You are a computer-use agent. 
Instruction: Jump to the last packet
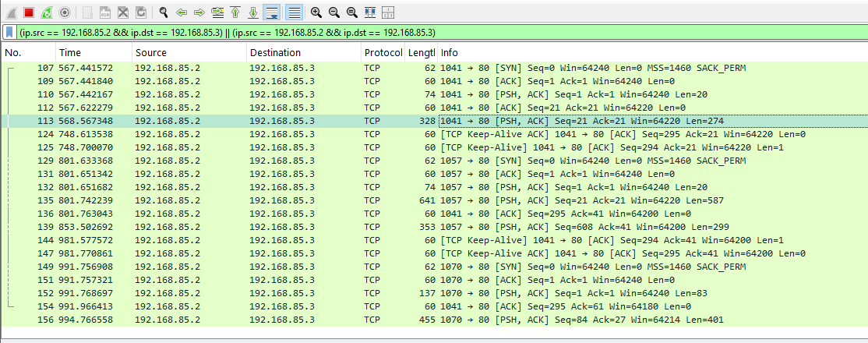253,12
